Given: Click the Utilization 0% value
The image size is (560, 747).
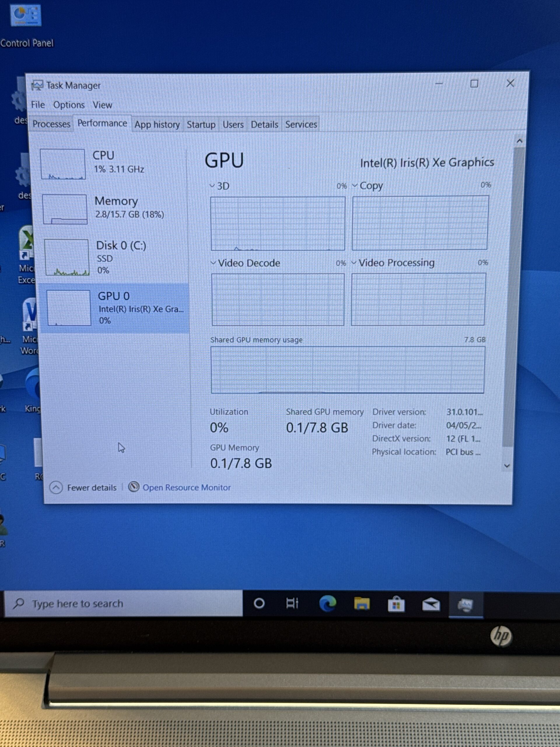Looking at the screenshot, I should [x=219, y=427].
